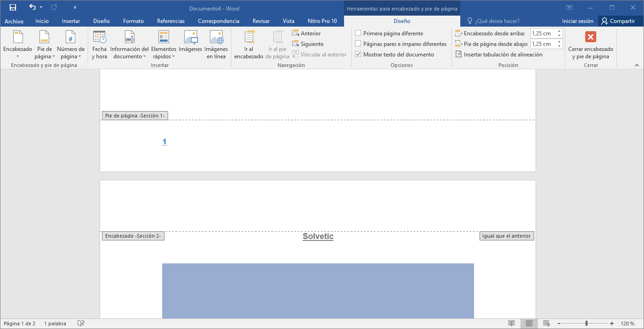Enable Primera página diferente
644x329 pixels.
pyautogui.click(x=389, y=33)
